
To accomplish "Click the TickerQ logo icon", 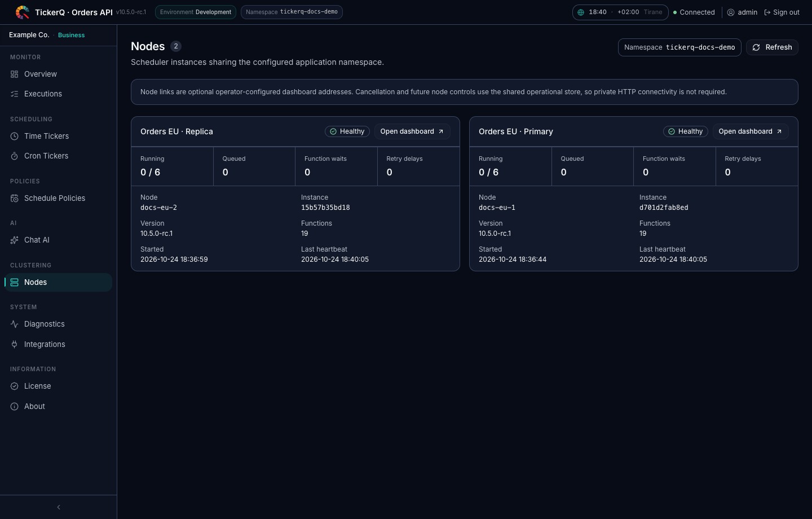I will (x=23, y=12).
